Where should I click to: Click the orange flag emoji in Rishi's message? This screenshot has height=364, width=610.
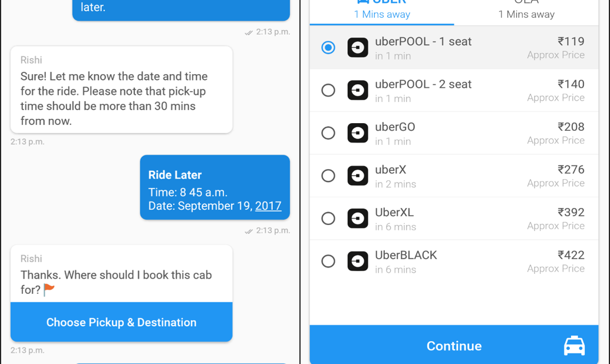click(50, 290)
